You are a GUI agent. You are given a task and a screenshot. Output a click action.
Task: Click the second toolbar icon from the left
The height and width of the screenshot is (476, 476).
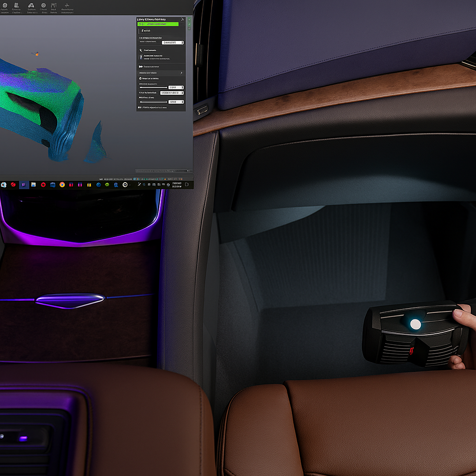tap(16, 5)
